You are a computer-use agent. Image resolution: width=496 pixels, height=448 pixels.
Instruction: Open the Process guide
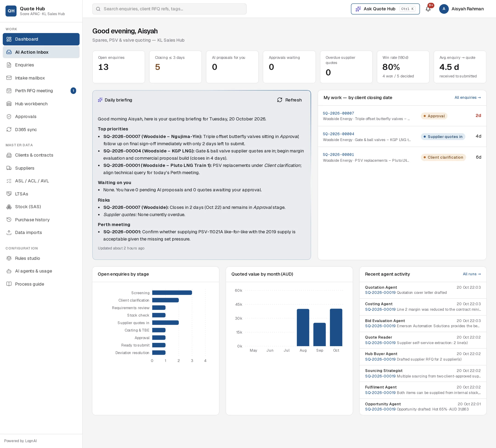click(x=41, y=284)
